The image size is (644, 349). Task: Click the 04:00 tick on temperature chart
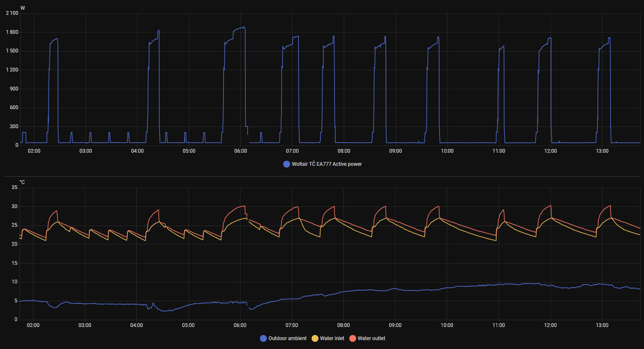(136, 325)
